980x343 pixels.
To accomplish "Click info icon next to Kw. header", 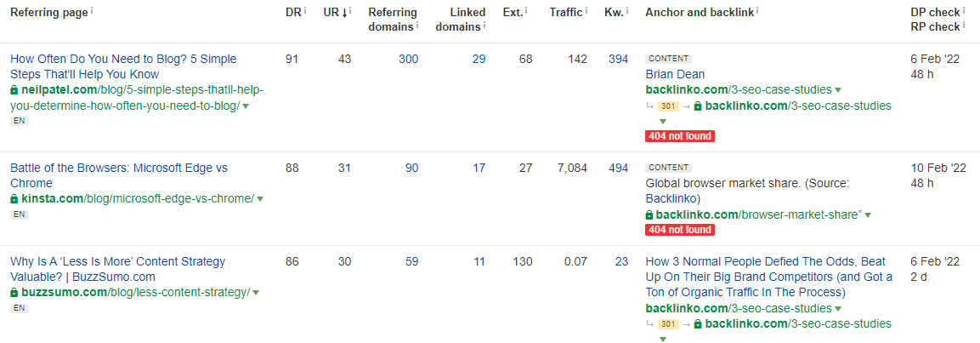I will point(627,10).
